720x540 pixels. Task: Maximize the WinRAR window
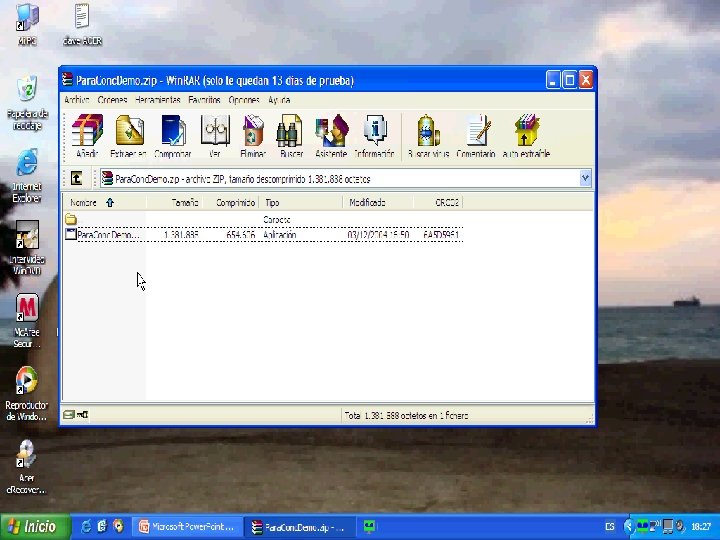tap(569, 80)
